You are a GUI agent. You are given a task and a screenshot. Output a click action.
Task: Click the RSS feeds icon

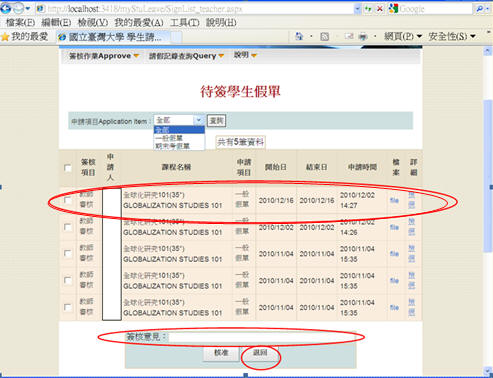324,36
